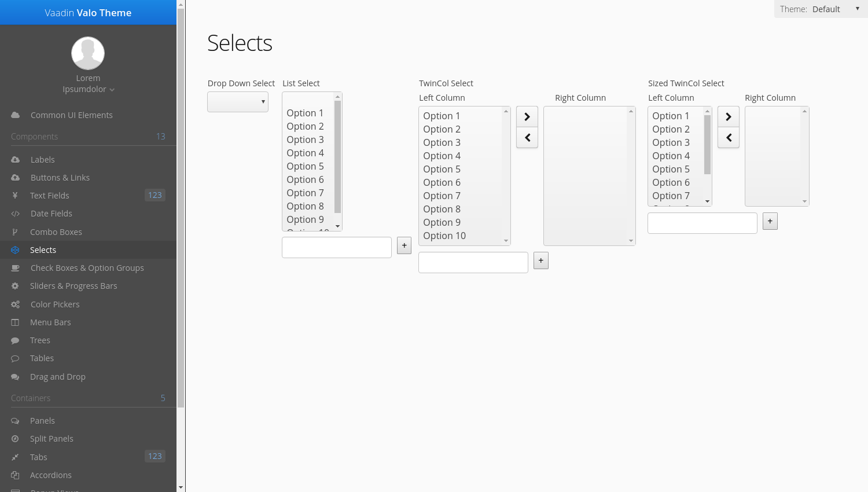
Task: Click the Menu Bars columns icon
Action: 15,322
